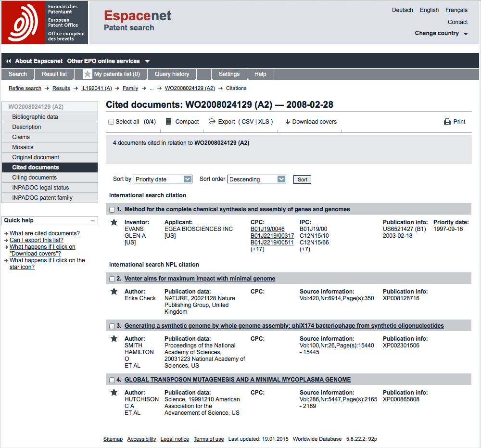The image size is (481, 448).
Task: Open Description in the sidebar
Action: 50,127
